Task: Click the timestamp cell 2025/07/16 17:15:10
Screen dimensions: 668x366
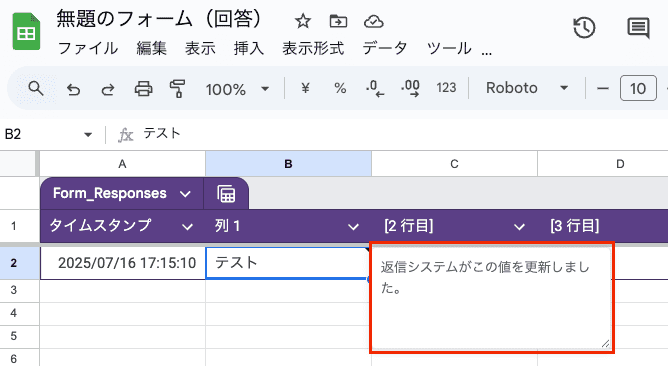Action: 123,263
